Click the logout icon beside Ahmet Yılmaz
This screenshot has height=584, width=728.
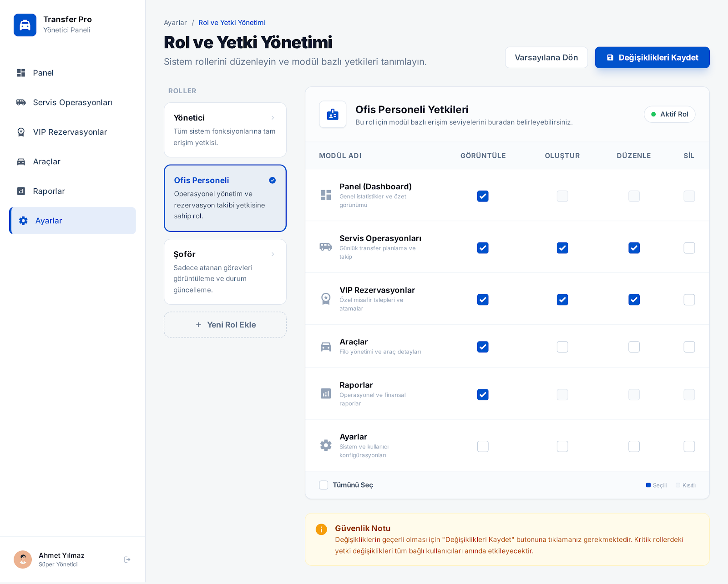[127, 559]
